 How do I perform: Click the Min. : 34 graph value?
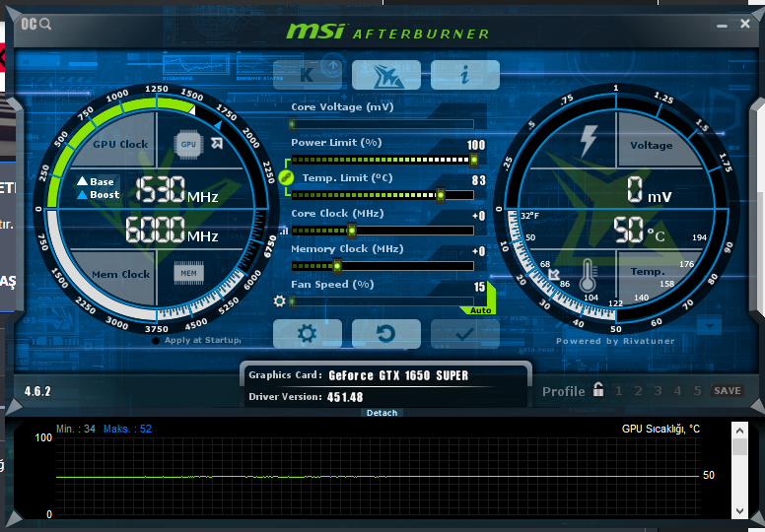[76, 430]
